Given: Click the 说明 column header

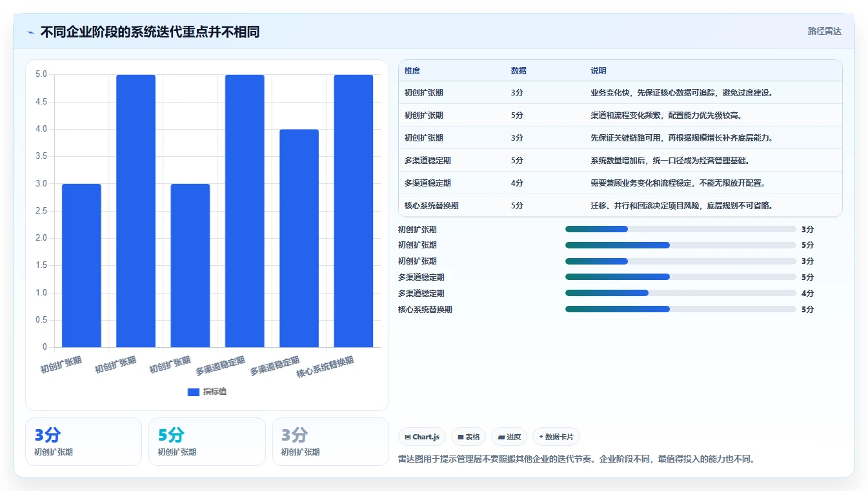Looking at the screenshot, I should tap(598, 71).
